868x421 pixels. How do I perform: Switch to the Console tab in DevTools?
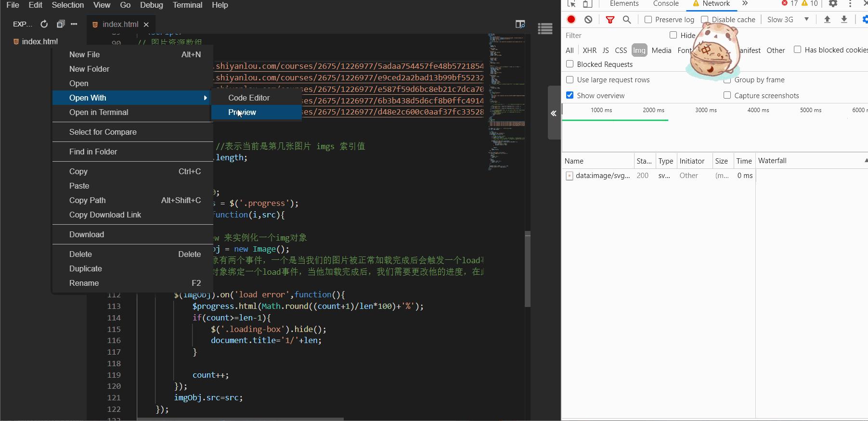[665, 4]
